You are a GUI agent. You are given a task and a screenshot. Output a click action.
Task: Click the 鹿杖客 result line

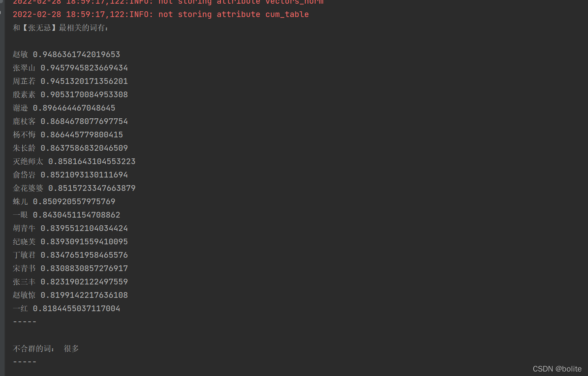tap(70, 121)
